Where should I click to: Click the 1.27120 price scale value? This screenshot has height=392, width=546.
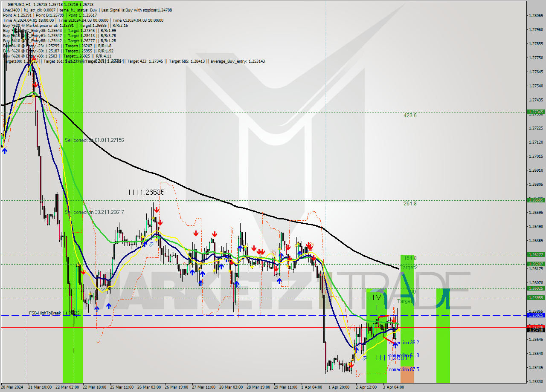pos(536,142)
